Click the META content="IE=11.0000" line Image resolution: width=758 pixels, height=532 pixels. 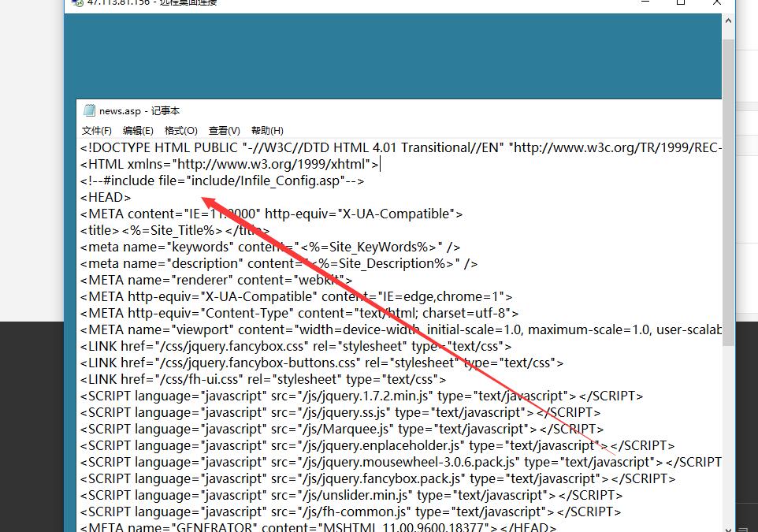coord(271,214)
